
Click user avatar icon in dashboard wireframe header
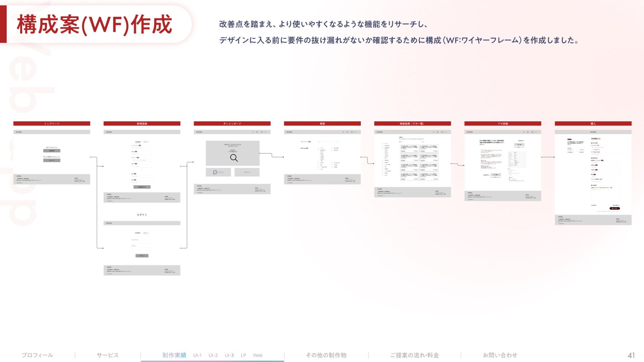coord(261,132)
